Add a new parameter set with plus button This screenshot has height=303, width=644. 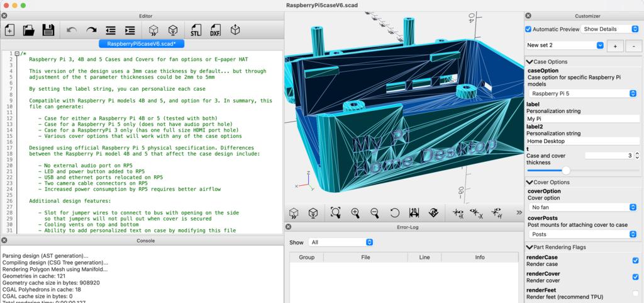click(615, 46)
